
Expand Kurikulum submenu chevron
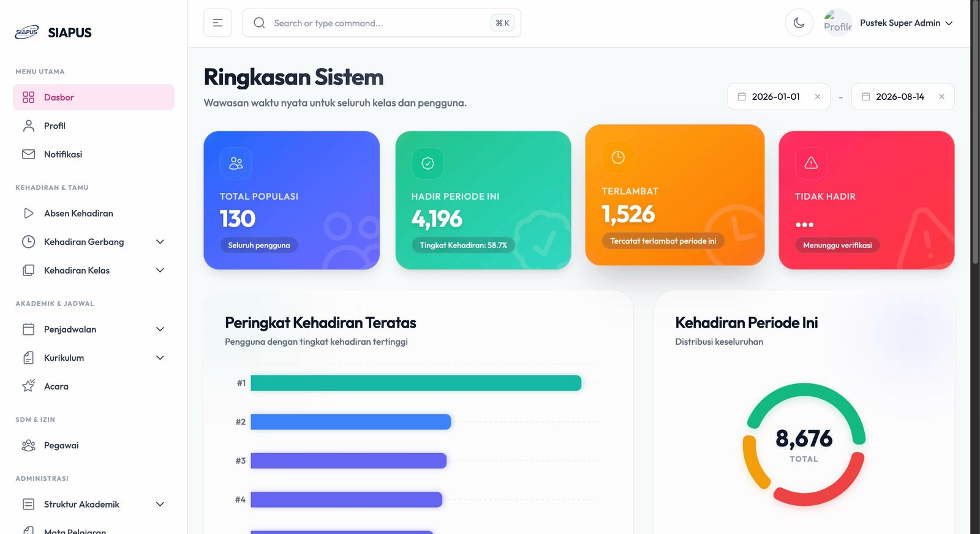tap(160, 358)
